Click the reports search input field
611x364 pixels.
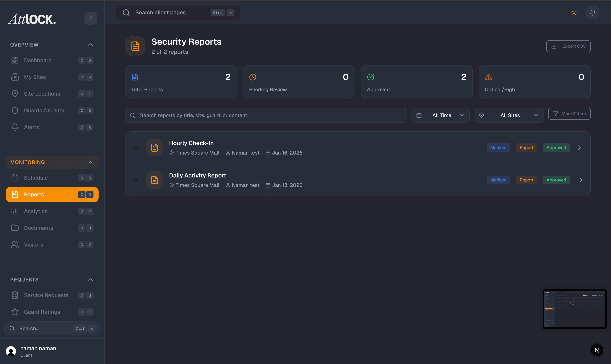click(x=266, y=115)
